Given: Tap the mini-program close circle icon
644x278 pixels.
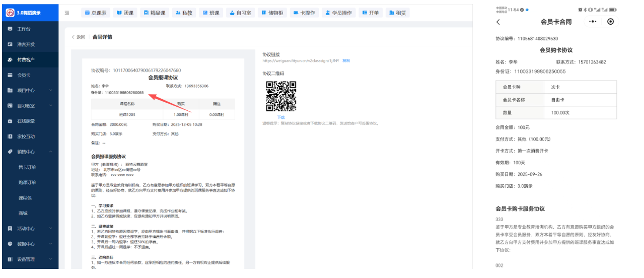Looking at the screenshot, I should (611, 22).
